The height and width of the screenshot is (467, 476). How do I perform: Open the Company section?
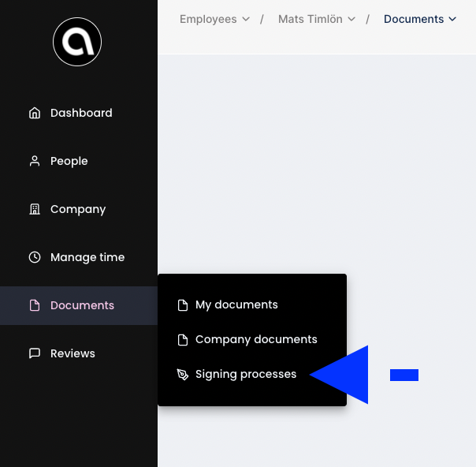(79, 209)
